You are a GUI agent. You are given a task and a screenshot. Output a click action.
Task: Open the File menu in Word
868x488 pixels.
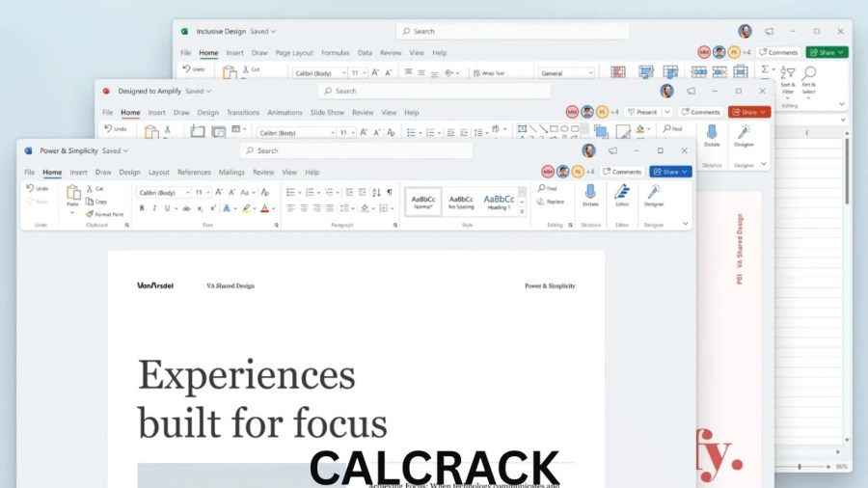29,172
